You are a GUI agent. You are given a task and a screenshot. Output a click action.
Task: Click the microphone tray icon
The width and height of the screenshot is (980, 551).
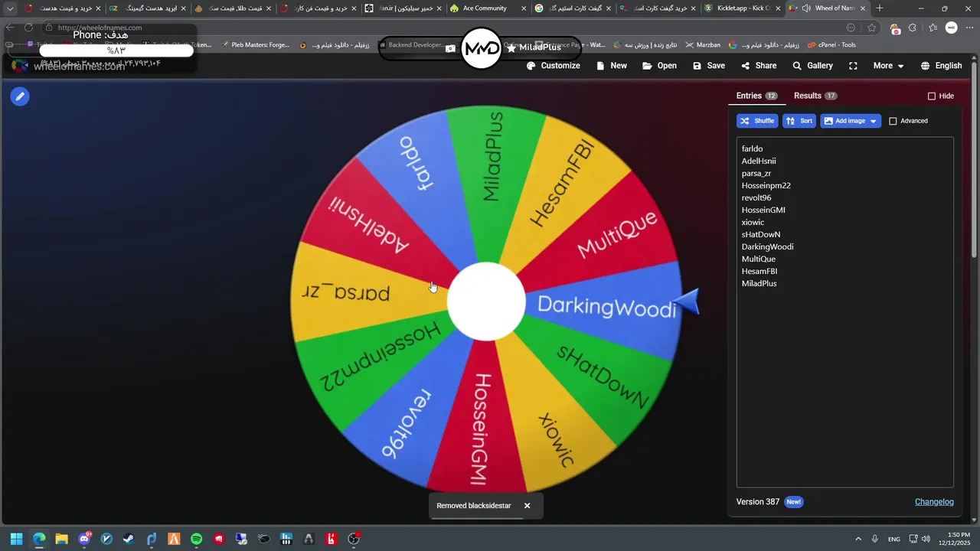click(x=875, y=539)
